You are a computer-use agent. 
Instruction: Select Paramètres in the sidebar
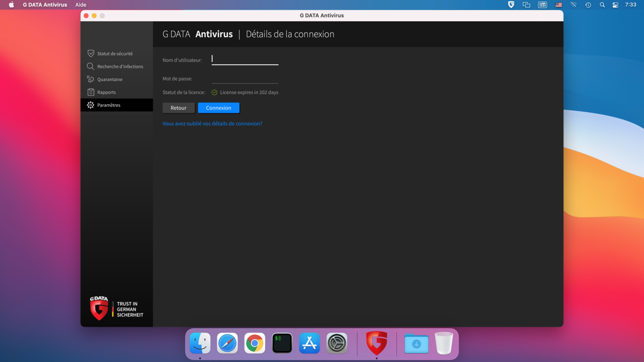pos(117,105)
